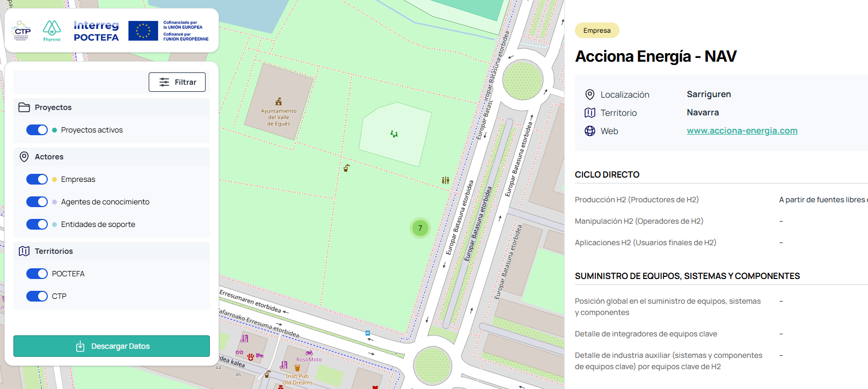
Task: Open the www.acciona-energia.com link
Action: [x=742, y=130]
